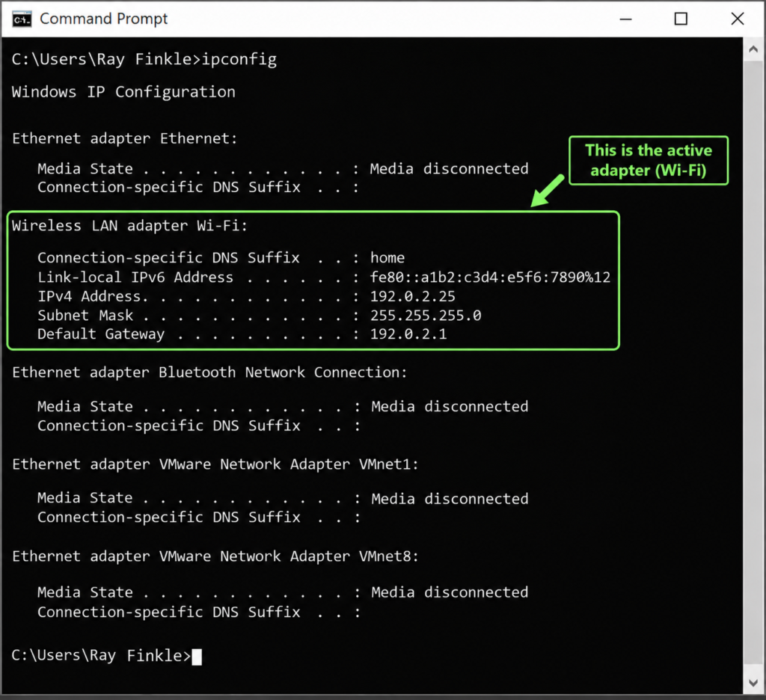Minimize the Command Prompt window
This screenshot has width=766, height=700.
point(626,19)
